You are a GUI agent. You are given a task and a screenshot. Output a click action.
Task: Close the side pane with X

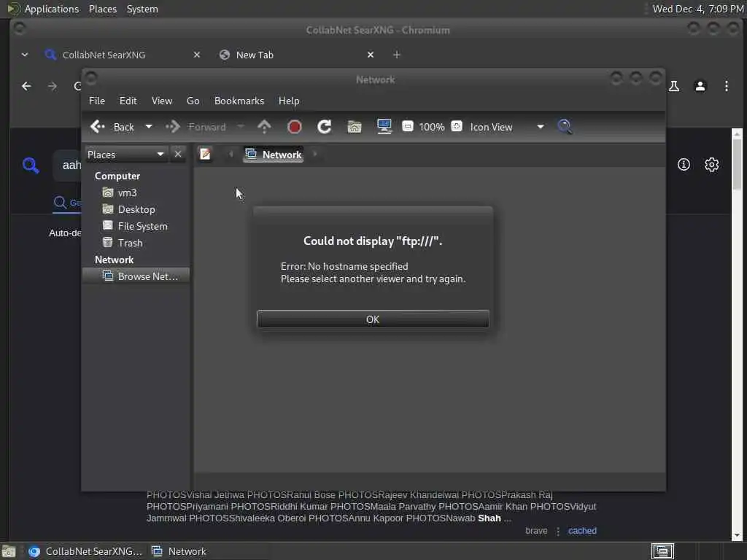[178, 155]
